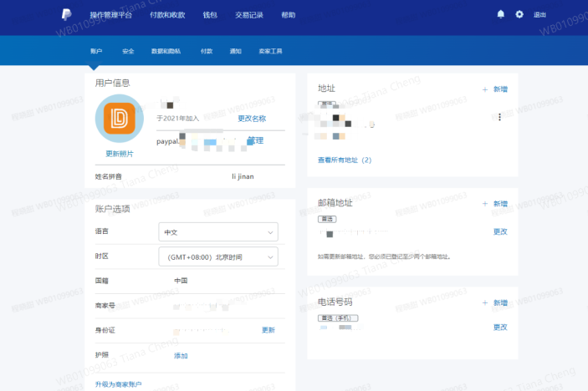The image size is (588, 391).
Task: Click 更新 next to 身份证
Action: point(268,330)
